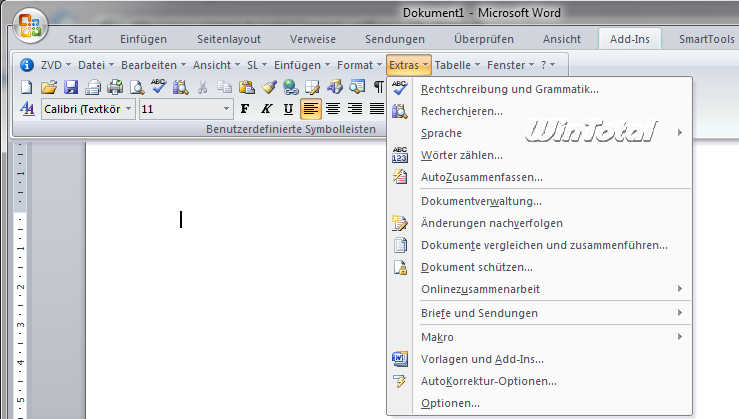The height and width of the screenshot is (419, 739).
Task: Choose AutoKorrektur-Optionen menu entry
Action: [x=539, y=381]
